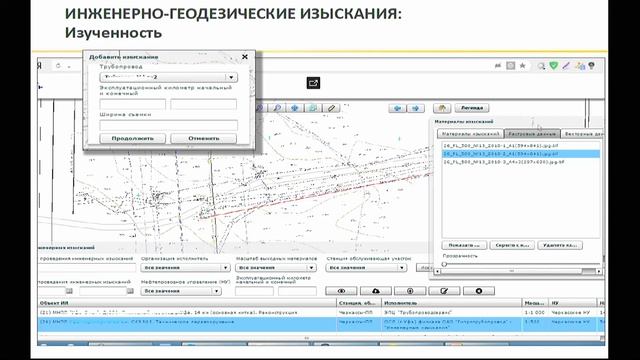
Task: Click the Показать button in materials panel
Action: [x=464, y=245]
